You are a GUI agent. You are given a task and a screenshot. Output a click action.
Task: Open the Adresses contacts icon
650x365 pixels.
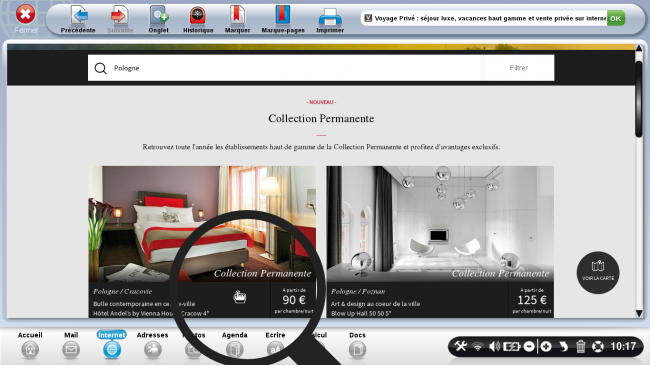tap(153, 350)
